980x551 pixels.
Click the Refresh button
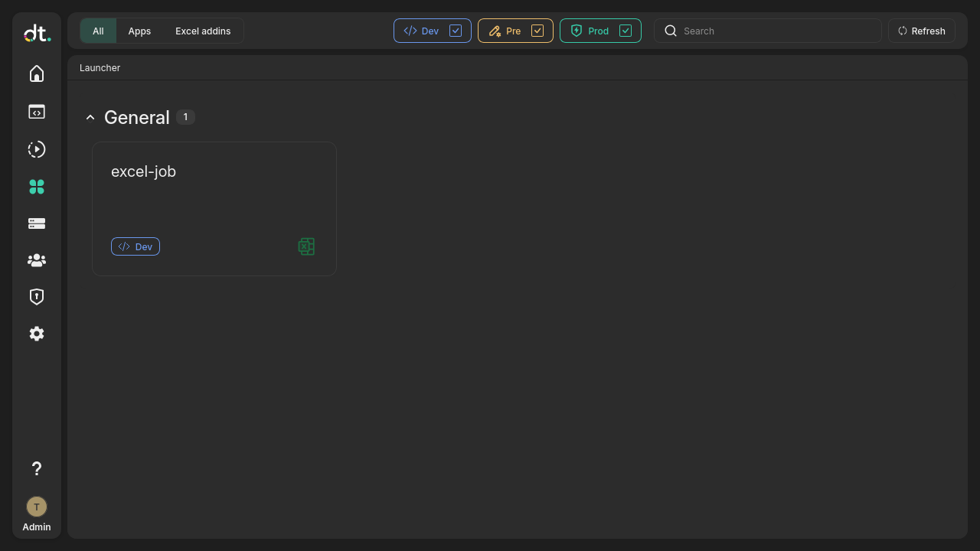click(x=921, y=31)
